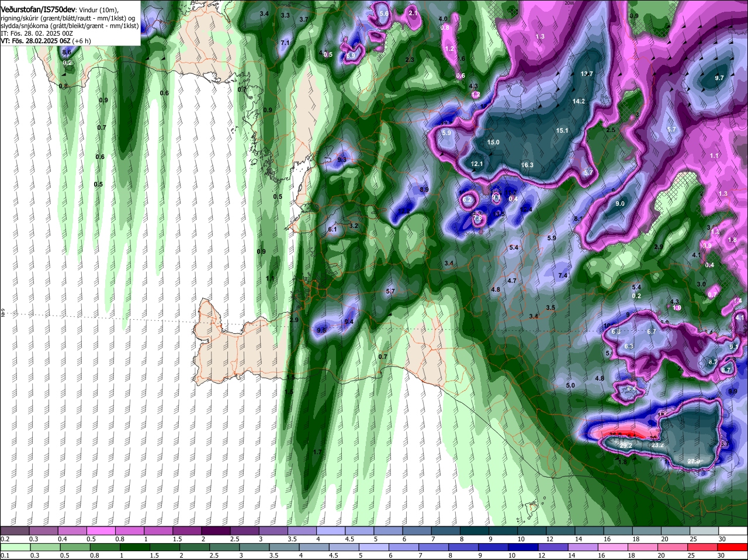Click the 1.7 value in the southern rain band
The image size is (748, 560).
[x=317, y=452]
